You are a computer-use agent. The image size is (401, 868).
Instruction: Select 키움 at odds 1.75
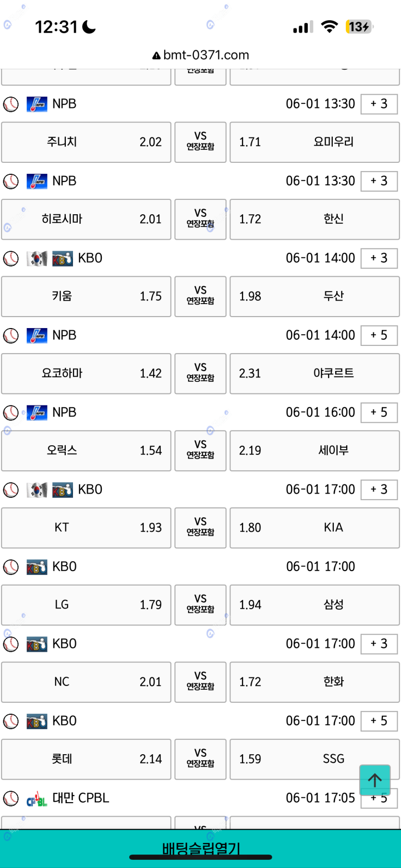tap(86, 296)
